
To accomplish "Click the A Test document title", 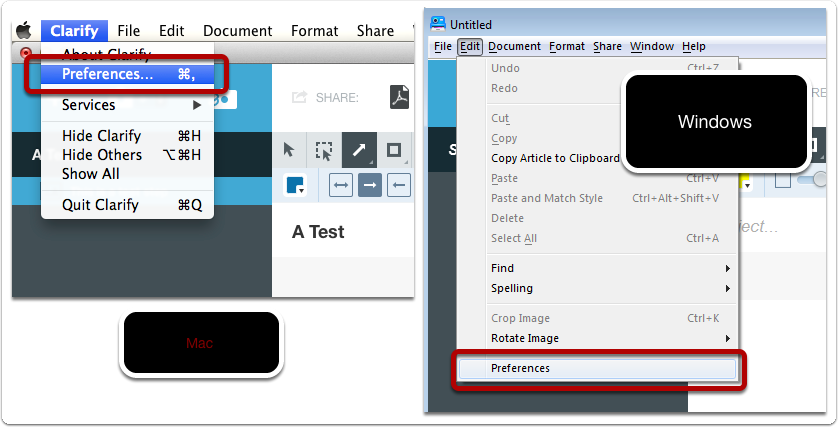I will tap(318, 232).
